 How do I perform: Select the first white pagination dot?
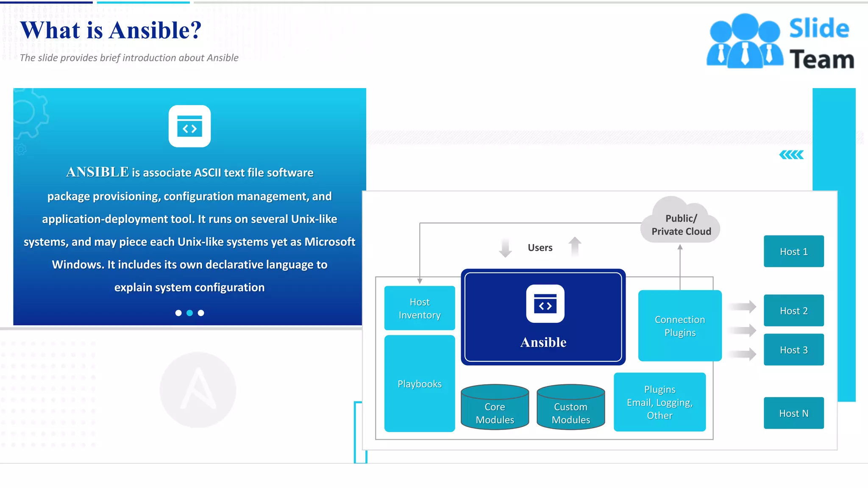click(x=178, y=313)
